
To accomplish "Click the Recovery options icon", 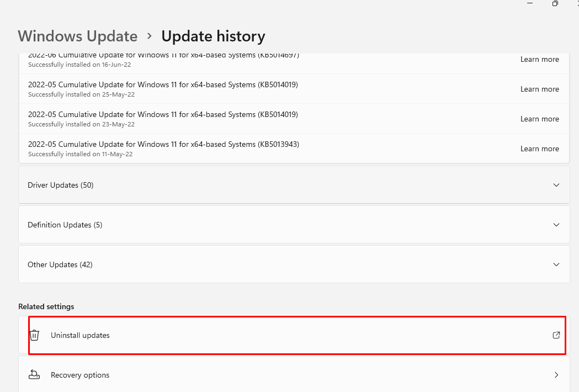I will (x=34, y=375).
